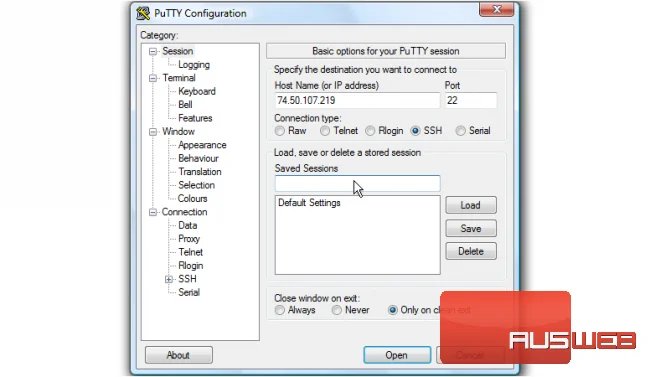Open the Serial category in tree
The image size is (650, 377).
189,292
